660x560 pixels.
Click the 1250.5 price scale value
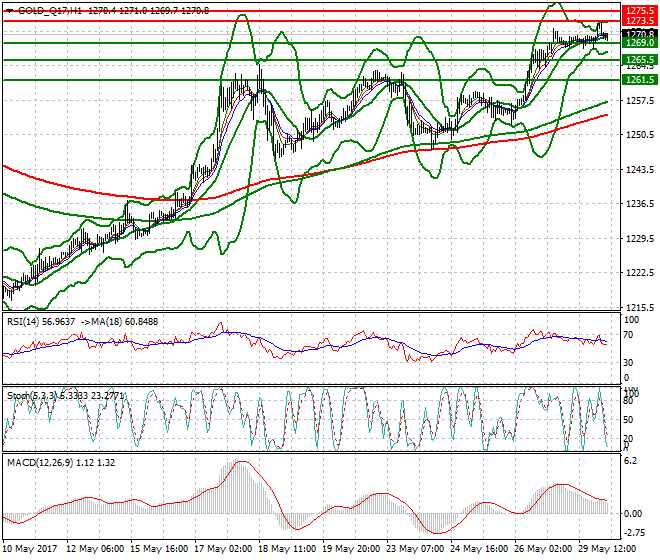(x=639, y=135)
